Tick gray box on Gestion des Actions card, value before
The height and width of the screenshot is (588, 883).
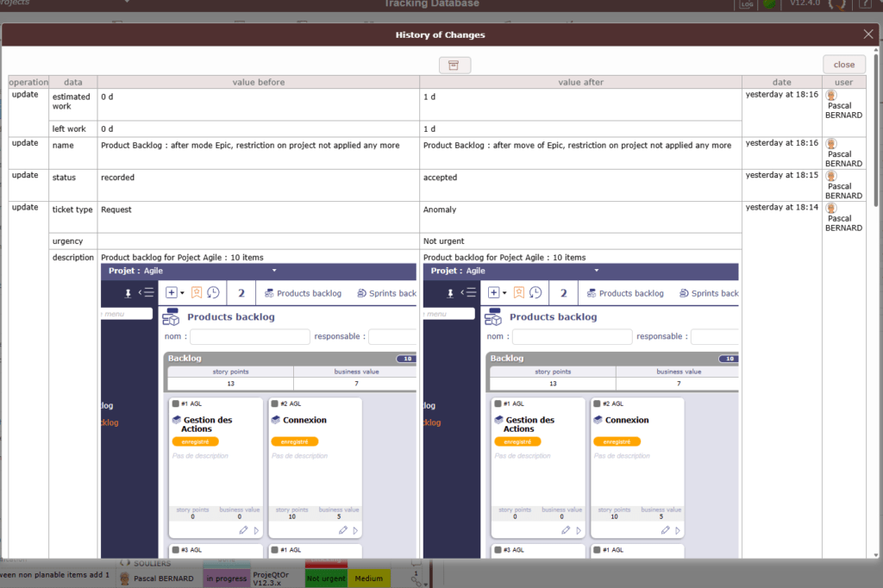click(175, 403)
